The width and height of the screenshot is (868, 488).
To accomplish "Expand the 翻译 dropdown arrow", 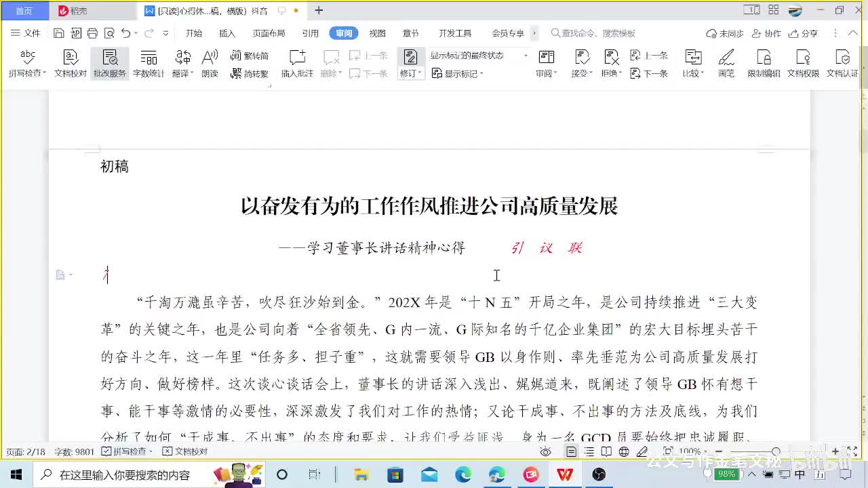I will (192, 73).
